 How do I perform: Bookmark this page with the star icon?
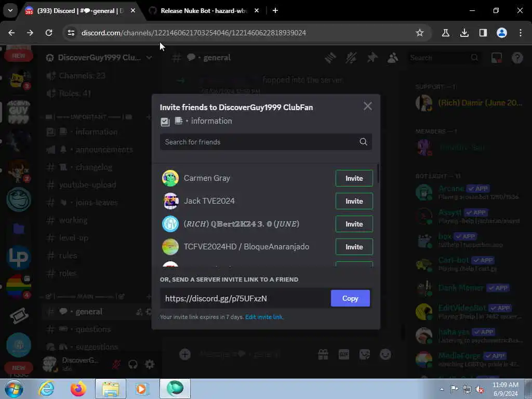[420, 33]
